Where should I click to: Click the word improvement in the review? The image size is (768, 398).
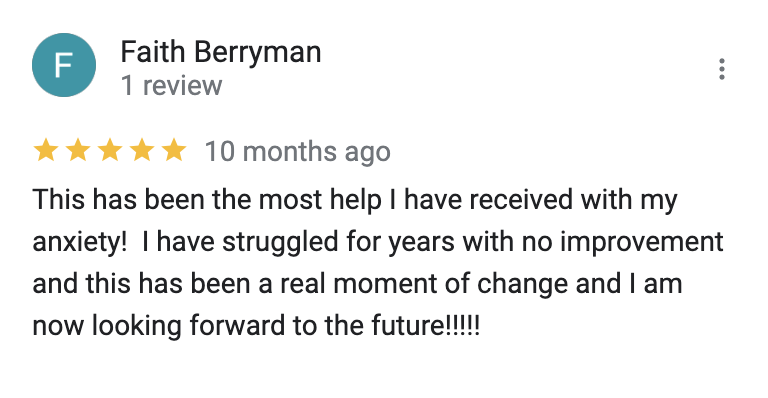[642, 242]
